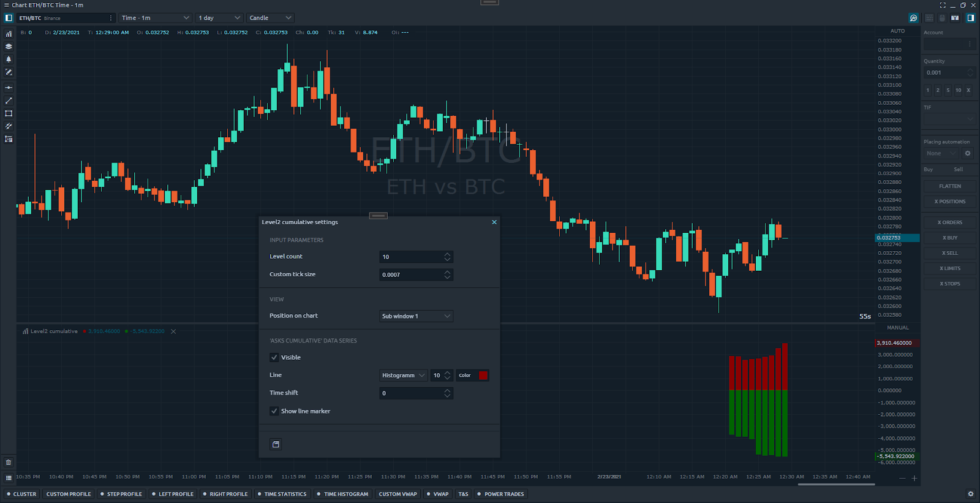Expand the Histogramm line style dropdown

403,376
